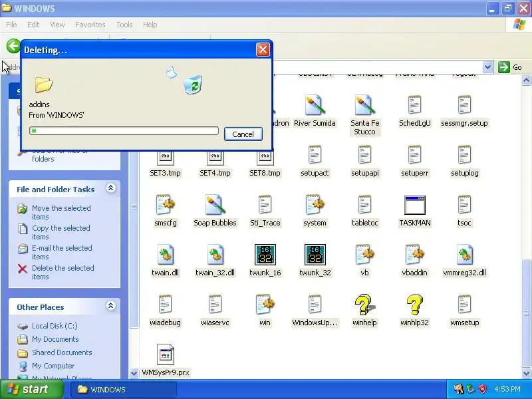Viewport: 532px width, 399px height.
Task: Click the file list scroll up arrow
Action: coord(526,80)
